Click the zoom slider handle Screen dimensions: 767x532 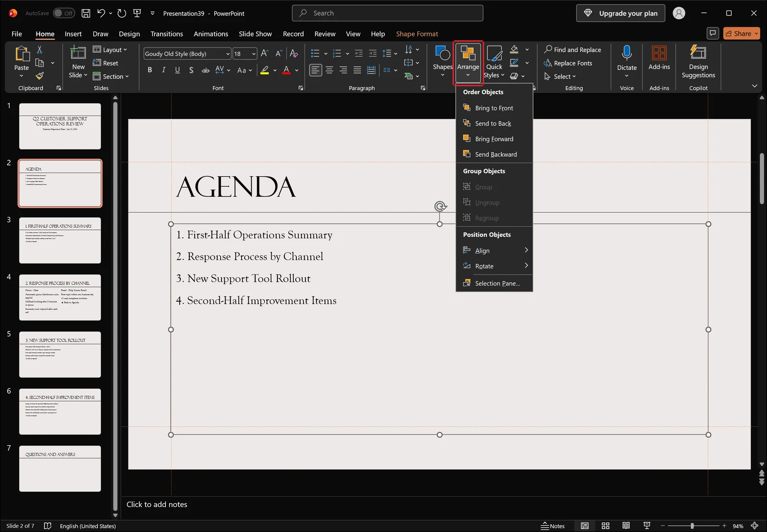point(692,526)
